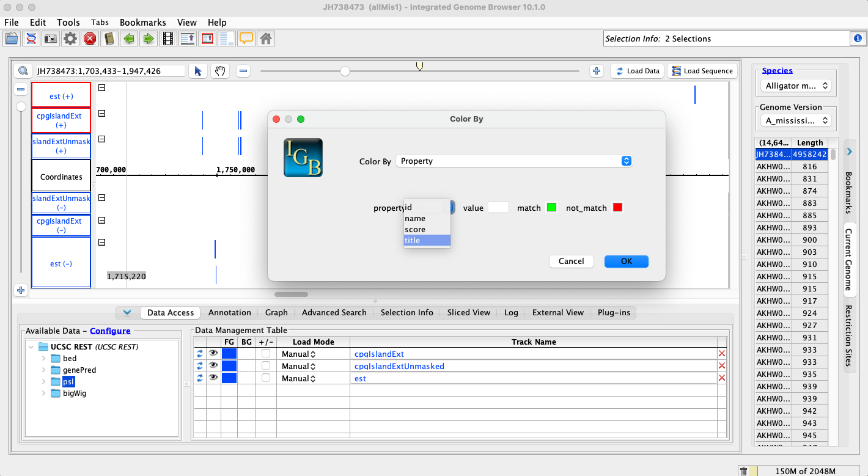Click the horizontal zoom out minus button
The width and height of the screenshot is (868, 476).
pyautogui.click(x=243, y=71)
